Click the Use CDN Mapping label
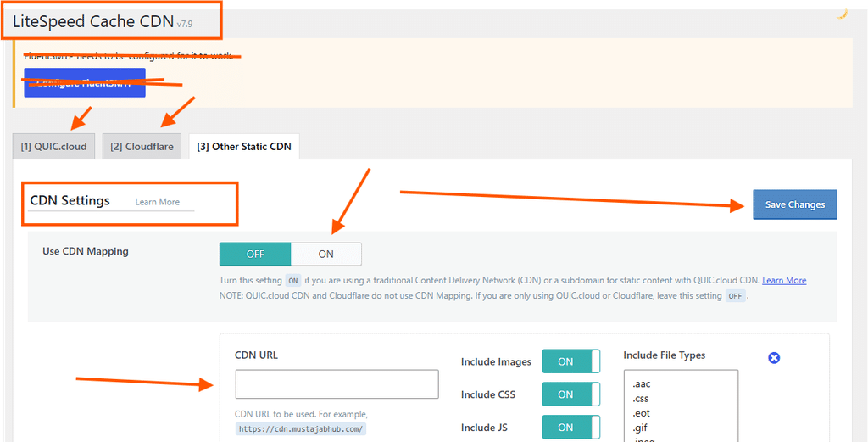 pos(86,251)
